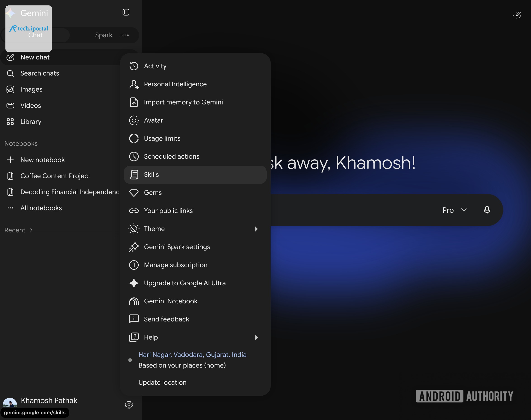Collapse the sidebar with the panel icon

click(x=126, y=12)
